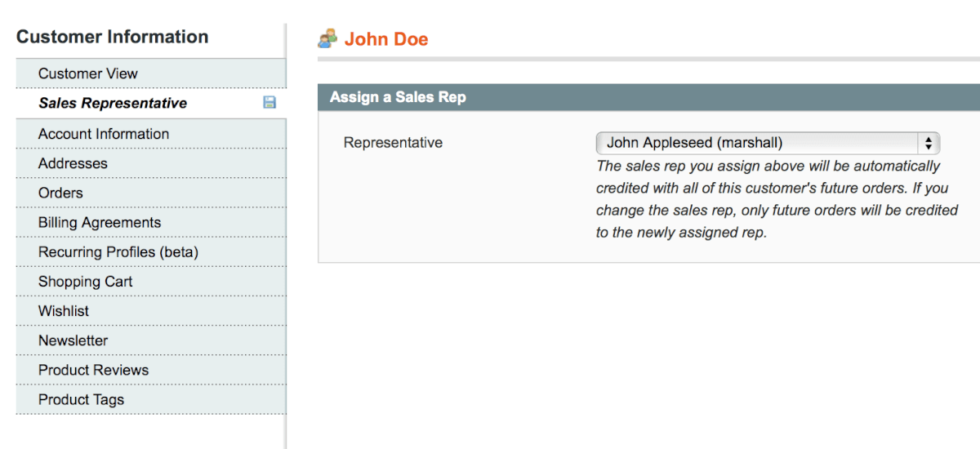
Task: View Recurring Profiles (beta) tab
Action: pos(118,252)
